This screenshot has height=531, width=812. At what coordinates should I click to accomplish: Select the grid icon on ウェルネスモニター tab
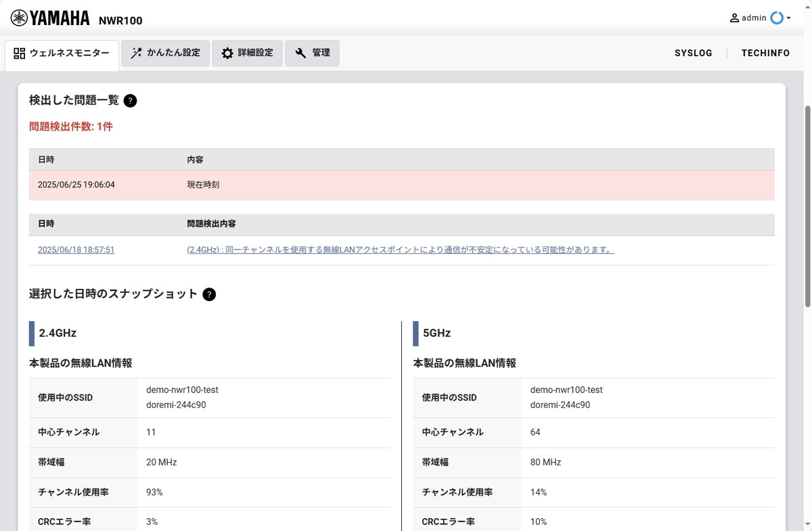click(x=19, y=53)
